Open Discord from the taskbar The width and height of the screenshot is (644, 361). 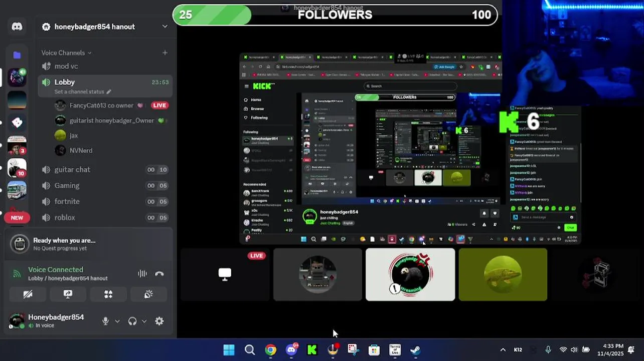tap(291, 350)
